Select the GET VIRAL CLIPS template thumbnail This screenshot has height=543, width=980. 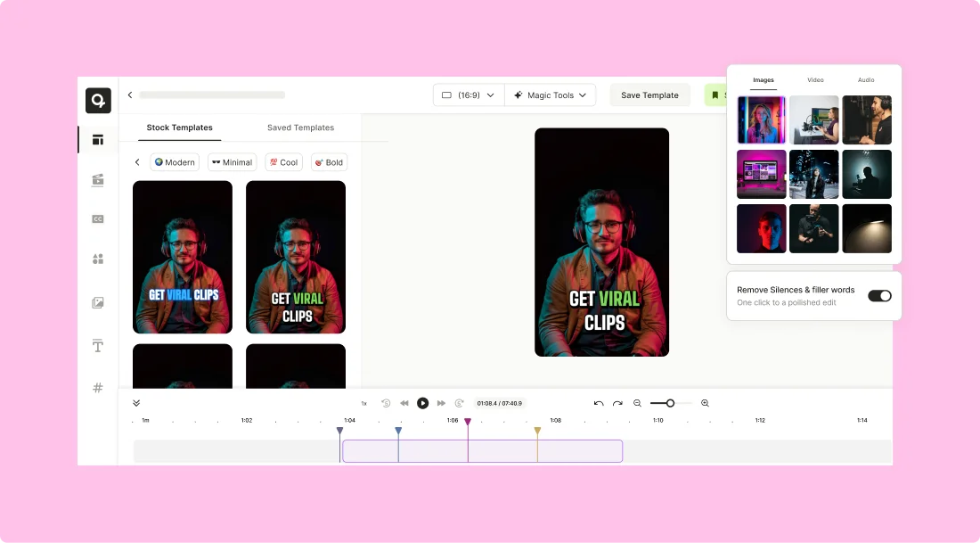coord(182,257)
